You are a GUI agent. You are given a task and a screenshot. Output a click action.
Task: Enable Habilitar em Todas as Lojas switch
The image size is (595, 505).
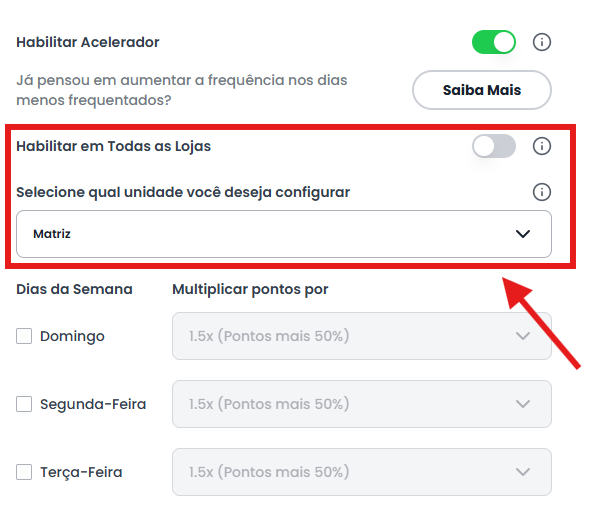[494, 146]
